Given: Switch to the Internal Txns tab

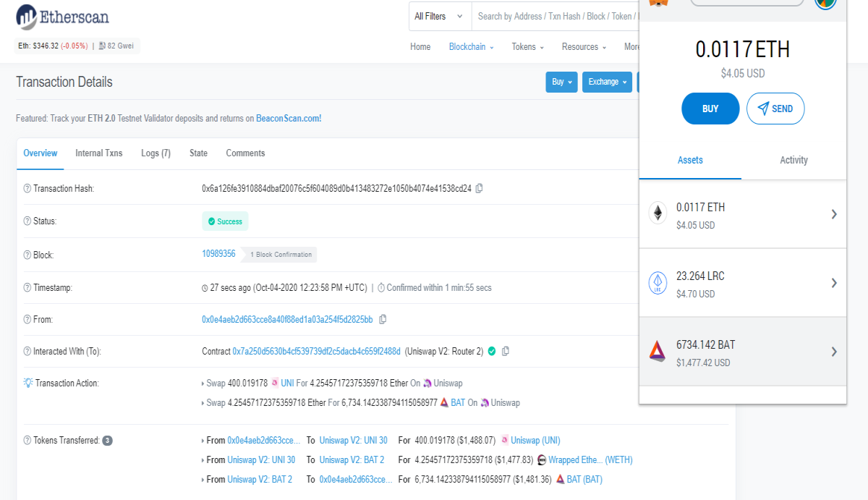Looking at the screenshot, I should (x=99, y=153).
